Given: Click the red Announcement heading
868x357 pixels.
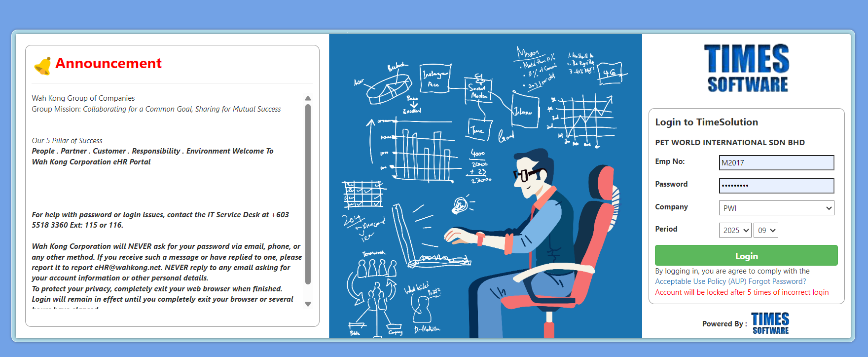Looking at the screenshot, I should coord(108,63).
